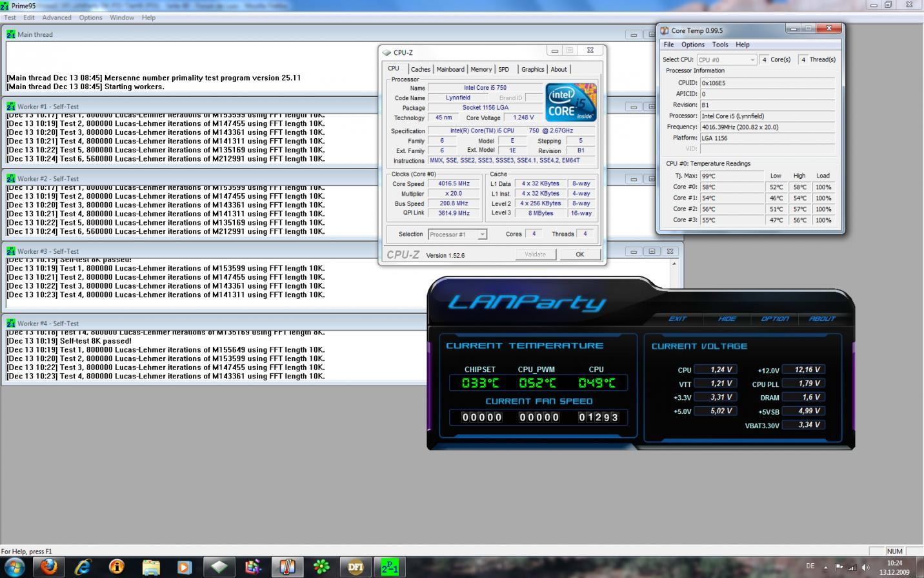Open the media player taskbar icon
Viewport: 924px width, 578px height.
185,567
